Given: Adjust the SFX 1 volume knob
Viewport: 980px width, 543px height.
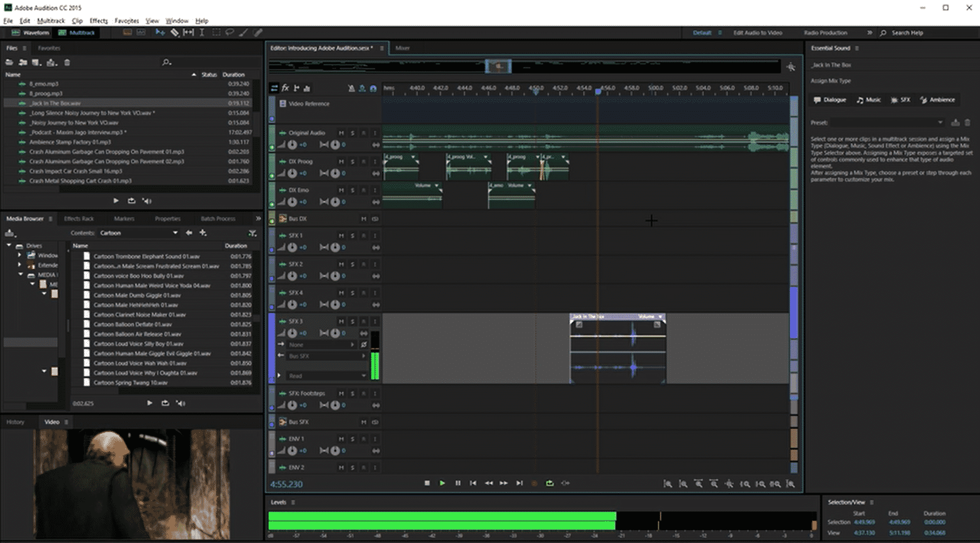Looking at the screenshot, I should coord(292,247).
